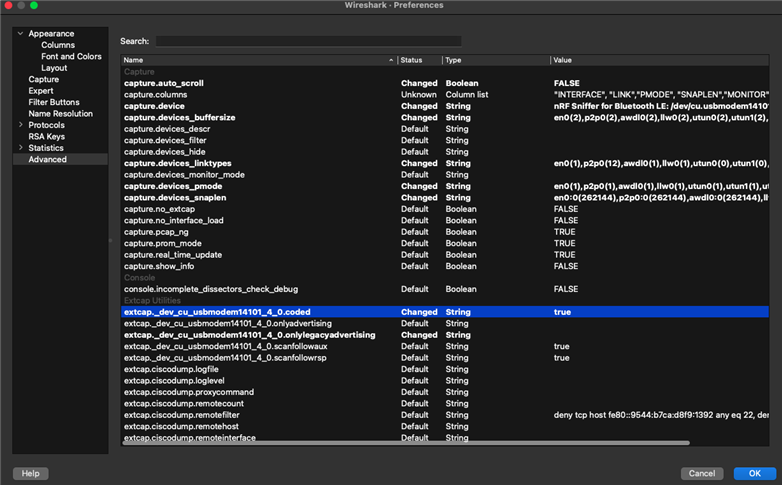Viewport: 782px width, 485px height.
Task: Select the capture.devices_filter row
Action: pyautogui.click(x=445, y=141)
